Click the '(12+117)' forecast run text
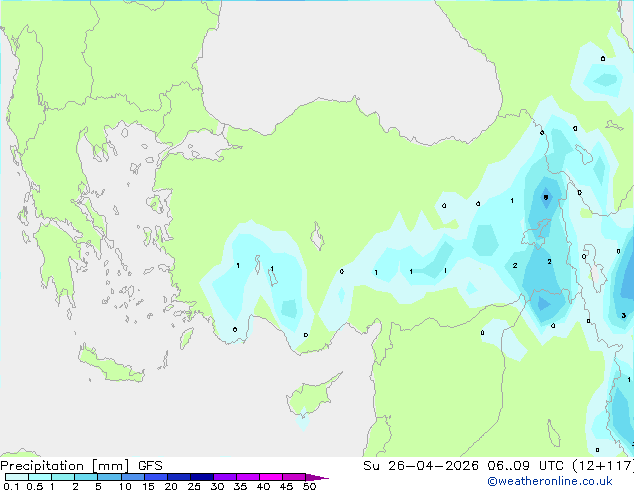Viewport: 634px width, 490px height. tap(603, 466)
